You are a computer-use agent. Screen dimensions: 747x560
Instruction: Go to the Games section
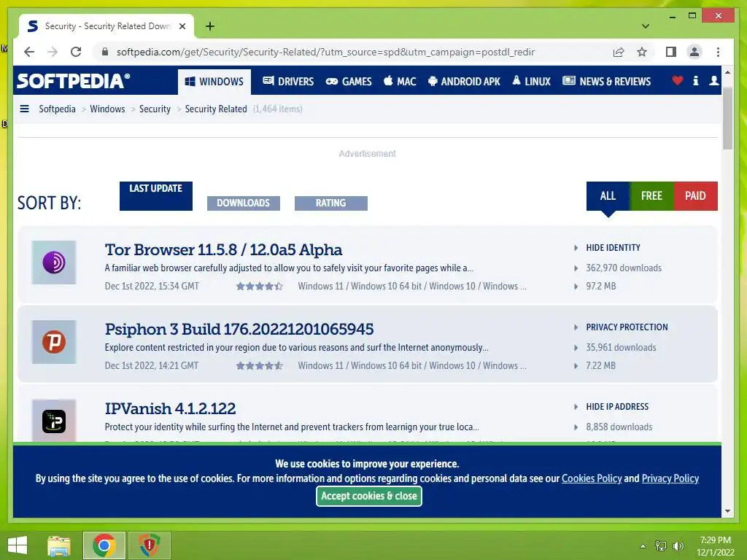[x=349, y=82]
